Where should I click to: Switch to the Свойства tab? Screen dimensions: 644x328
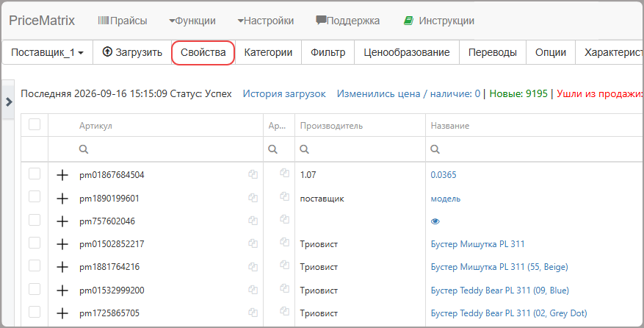click(203, 53)
